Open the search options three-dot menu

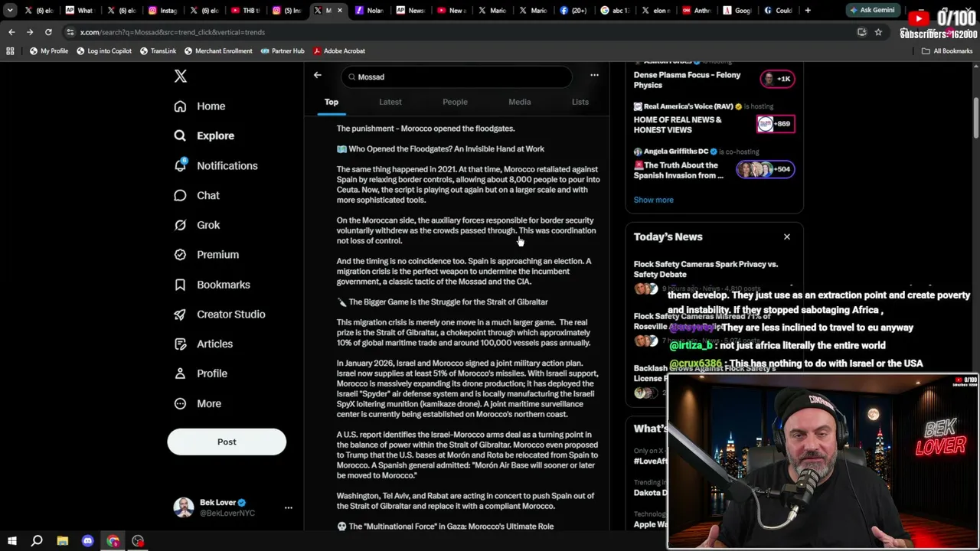pyautogui.click(x=594, y=76)
